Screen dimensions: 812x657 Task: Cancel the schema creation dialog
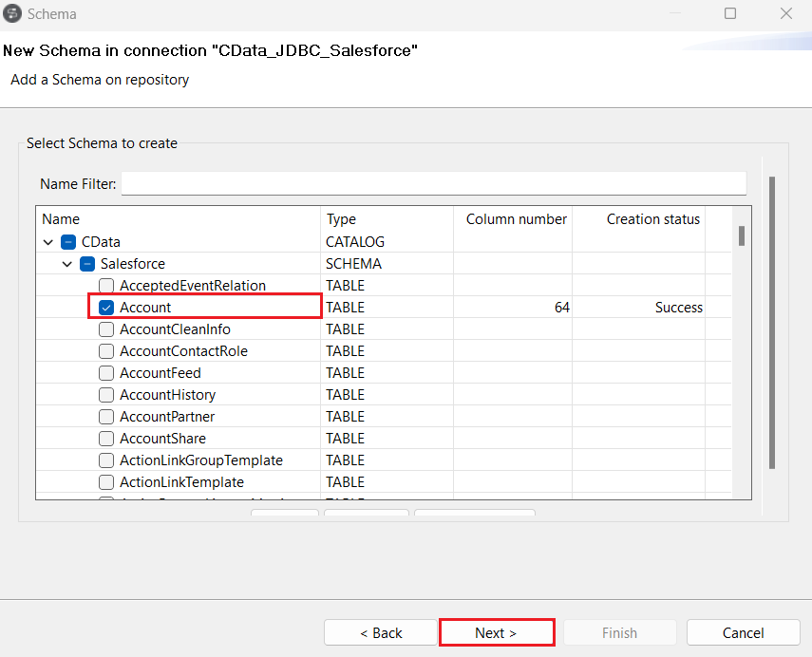pyautogui.click(x=743, y=633)
